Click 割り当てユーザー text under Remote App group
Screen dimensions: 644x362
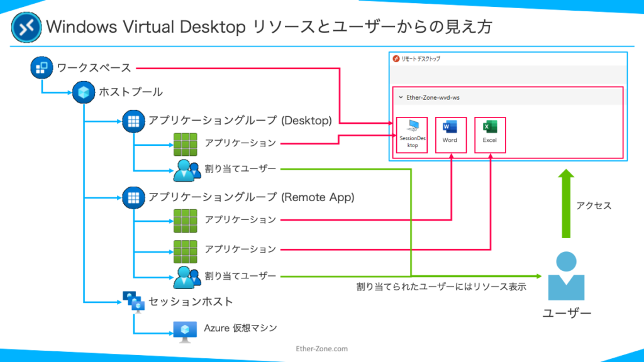[240, 276]
